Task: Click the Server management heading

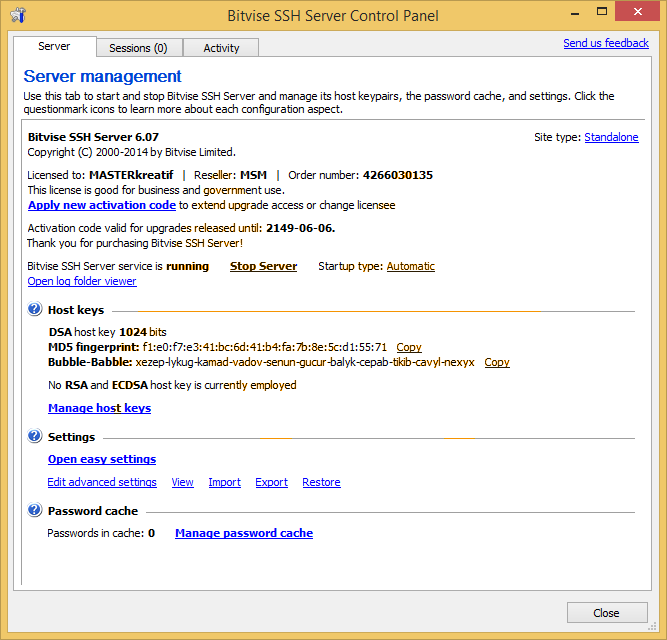Action: [x=102, y=77]
